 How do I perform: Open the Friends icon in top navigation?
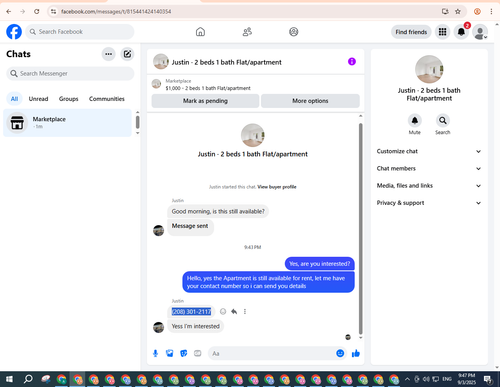(x=247, y=32)
